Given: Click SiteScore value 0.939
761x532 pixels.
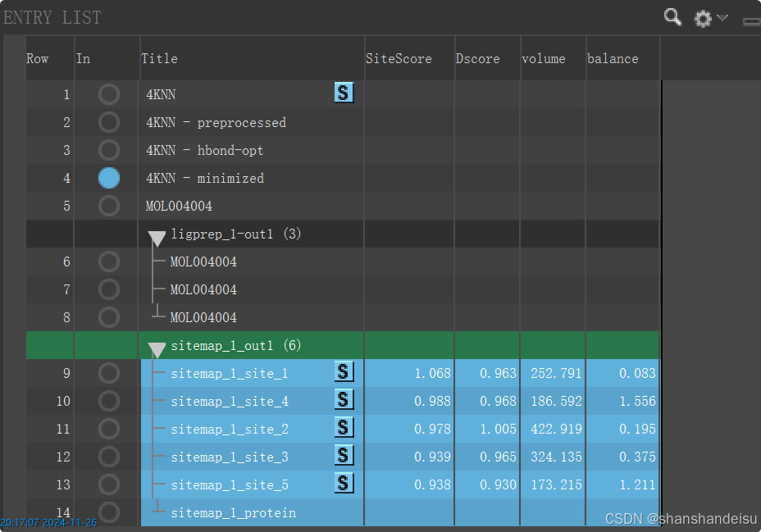Looking at the screenshot, I should pos(432,457).
